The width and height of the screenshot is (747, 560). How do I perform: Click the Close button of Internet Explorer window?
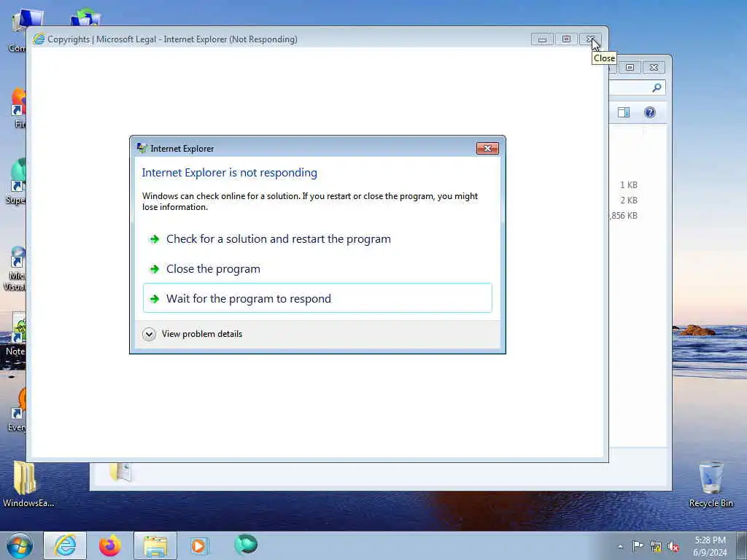[x=591, y=39]
